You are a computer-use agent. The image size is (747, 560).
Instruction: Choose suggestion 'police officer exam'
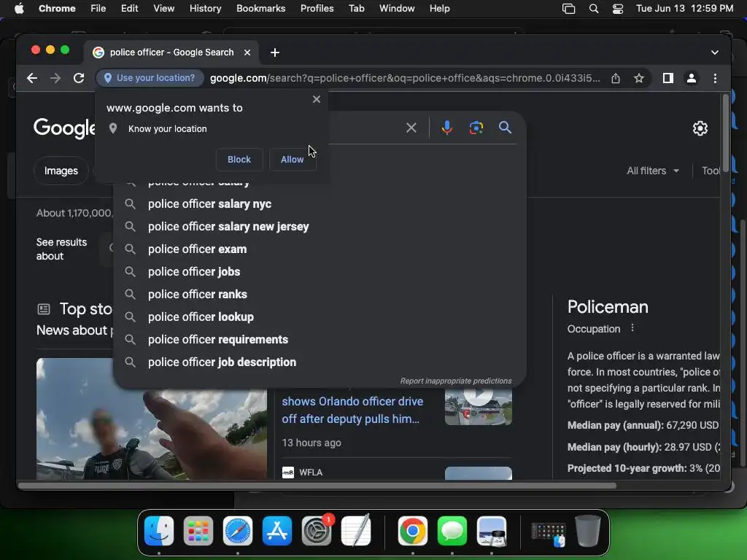click(x=320, y=249)
